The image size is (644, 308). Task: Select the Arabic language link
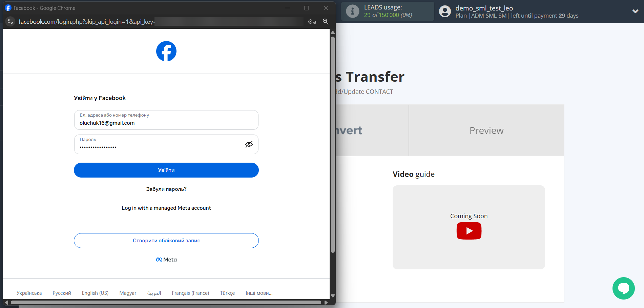click(x=154, y=293)
